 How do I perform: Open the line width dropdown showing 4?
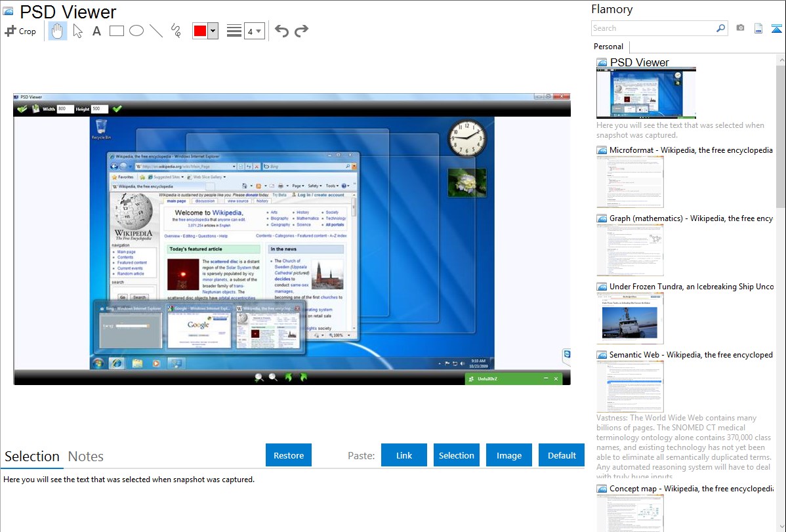254,31
